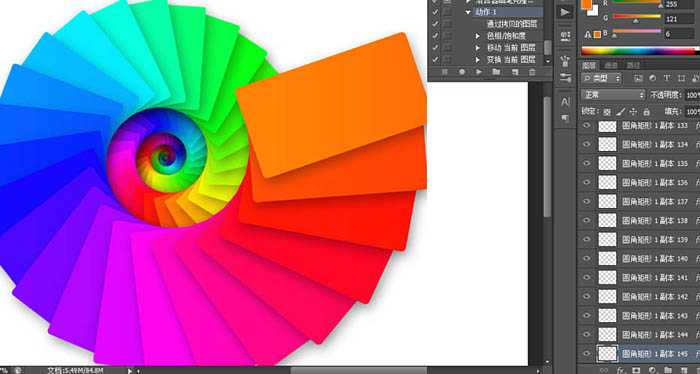The height and width of the screenshot is (374, 700).
Task: Toggle visibility of layer 圆角矩形 1 副本 140
Action: point(587,258)
